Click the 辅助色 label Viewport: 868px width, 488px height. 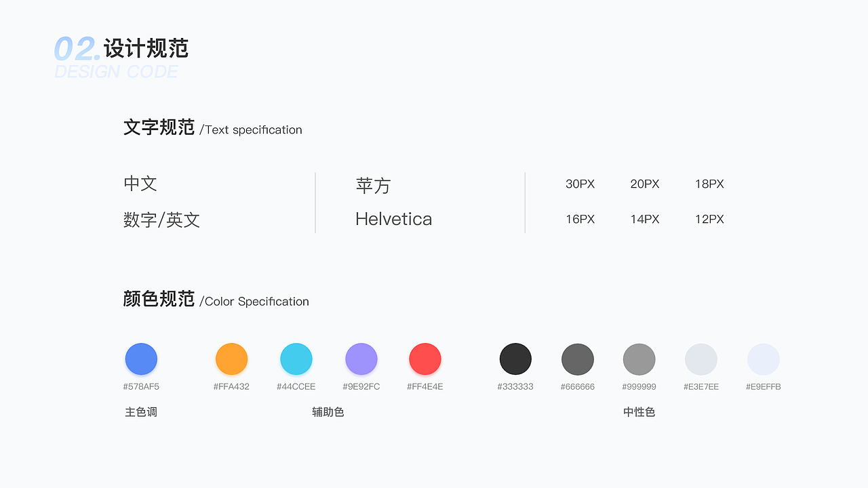(x=328, y=412)
